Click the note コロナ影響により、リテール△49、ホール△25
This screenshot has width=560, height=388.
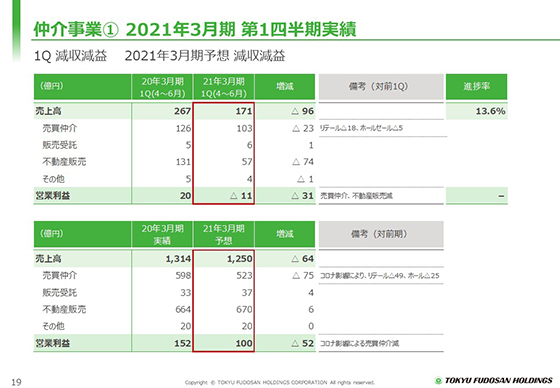tap(379, 276)
